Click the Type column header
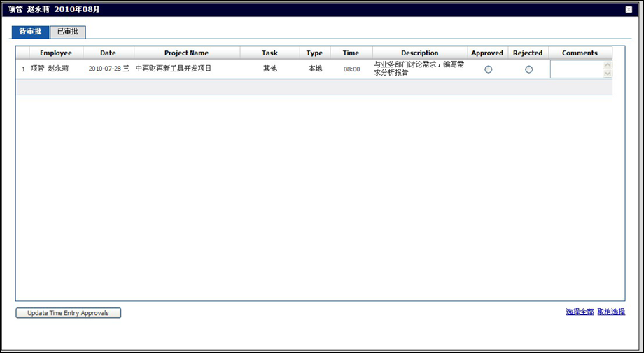This screenshot has width=644, height=353. pos(314,53)
